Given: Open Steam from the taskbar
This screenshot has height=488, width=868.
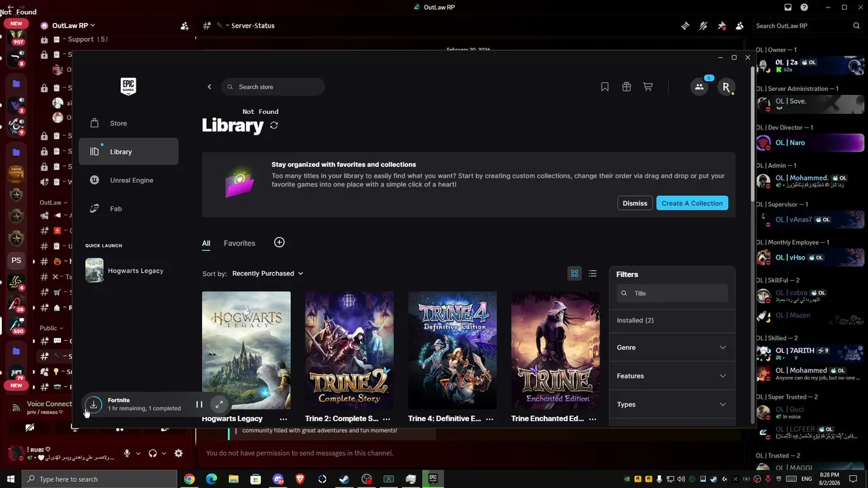Looking at the screenshot, I should tap(344, 479).
